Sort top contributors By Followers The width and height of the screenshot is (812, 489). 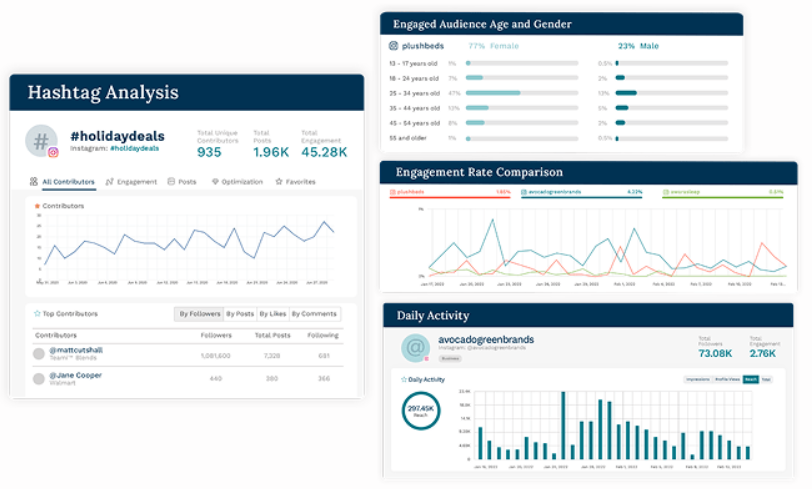tap(200, 314)
